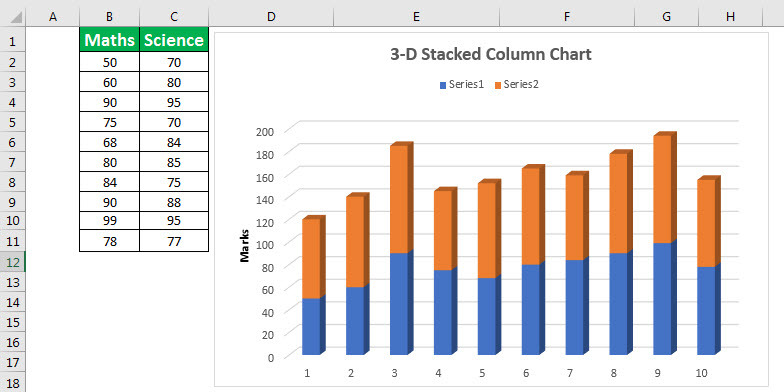Click the Maths header cell
The image size is (784, 392).
click(x=110, y=40)
